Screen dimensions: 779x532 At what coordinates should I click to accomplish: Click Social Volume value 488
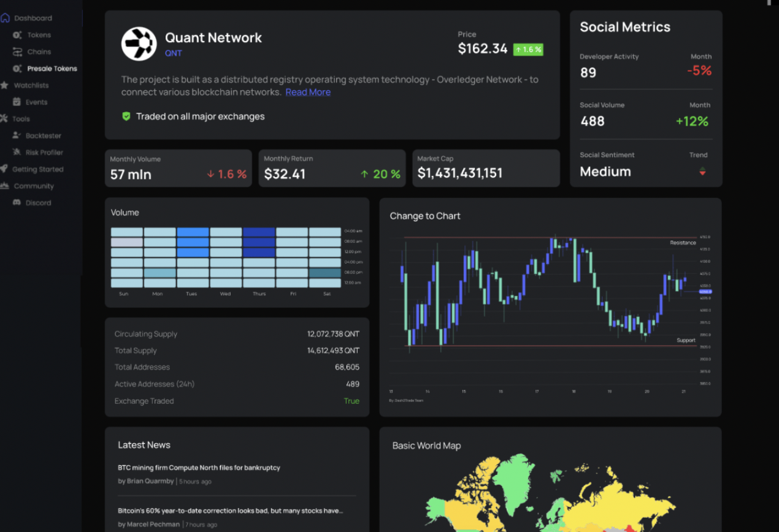pos(593,121)
